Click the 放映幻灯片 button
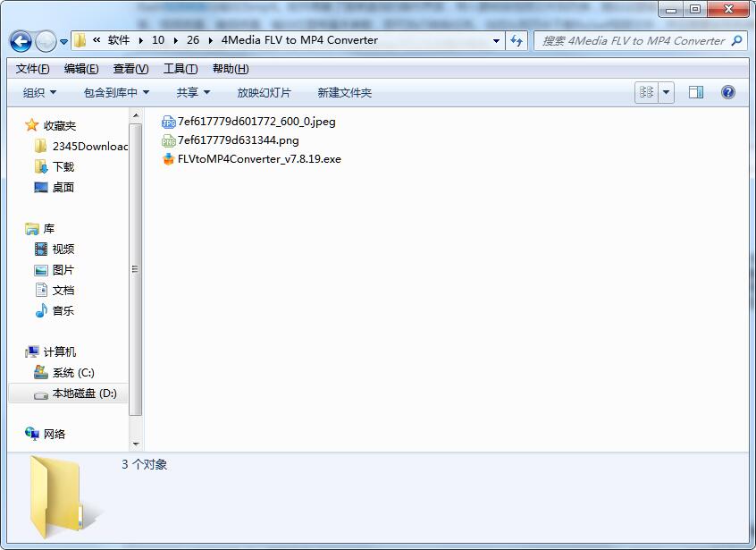 tap(265, 93)
